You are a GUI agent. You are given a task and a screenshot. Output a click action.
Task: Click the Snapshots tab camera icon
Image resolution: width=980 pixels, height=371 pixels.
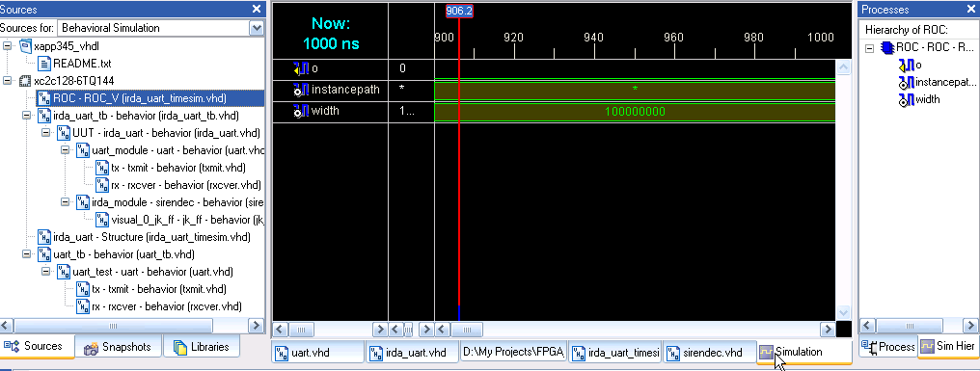click(x=92, y=347)
